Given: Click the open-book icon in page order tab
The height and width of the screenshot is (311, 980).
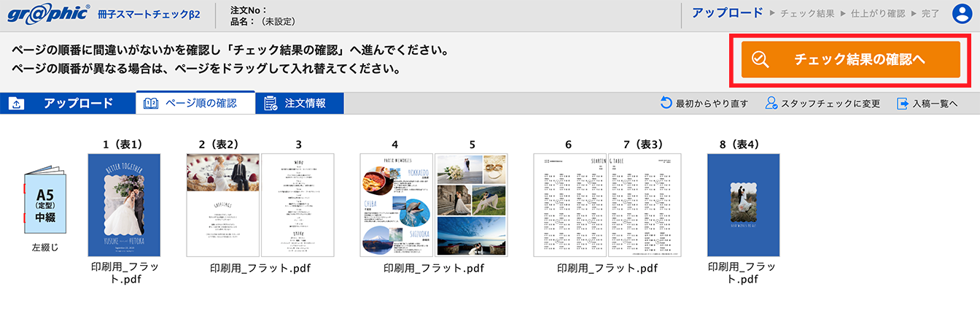Looking at the screenshot, I should 151,104.
